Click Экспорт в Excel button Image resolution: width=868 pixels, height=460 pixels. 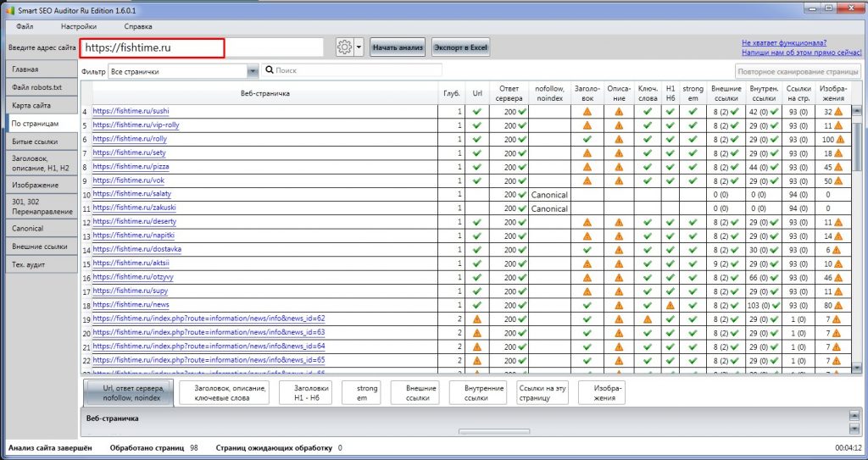(460, 47)
